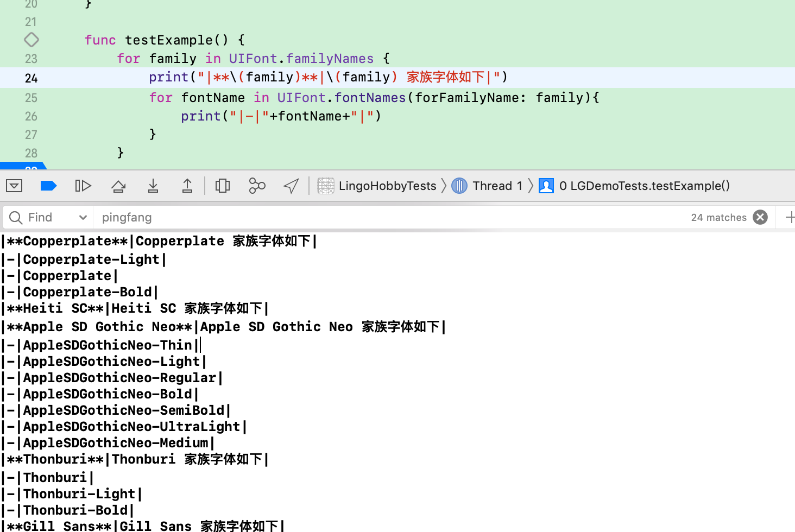
Task: Deactivate breakpoints with the blue flag
Action: [x=48, y=185]
